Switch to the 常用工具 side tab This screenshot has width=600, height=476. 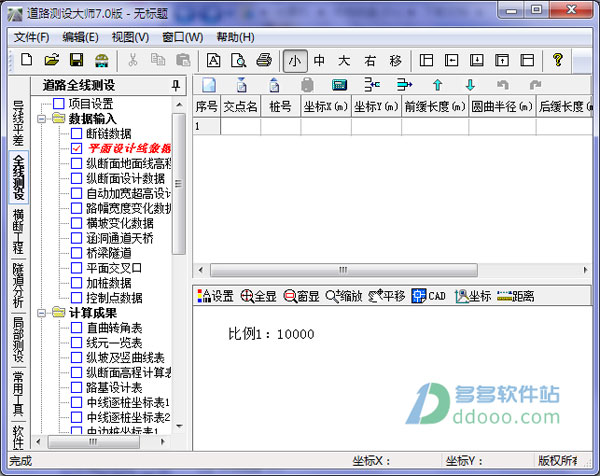pos(18,393)
